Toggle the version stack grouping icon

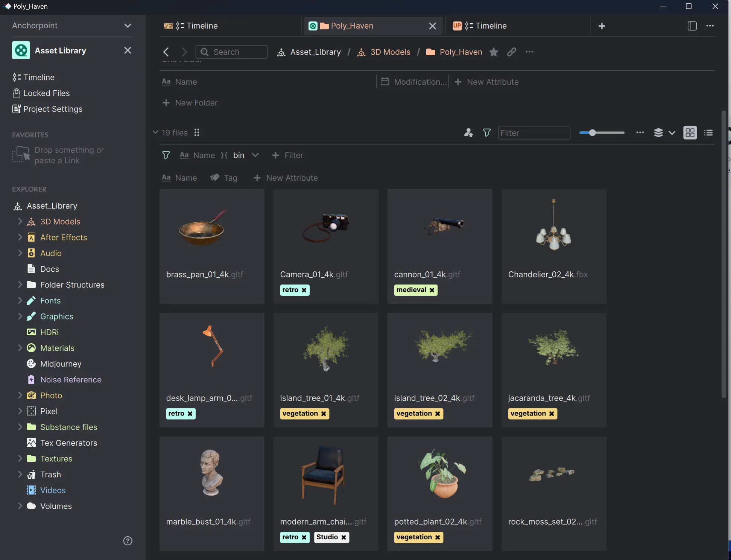point(658,132)
